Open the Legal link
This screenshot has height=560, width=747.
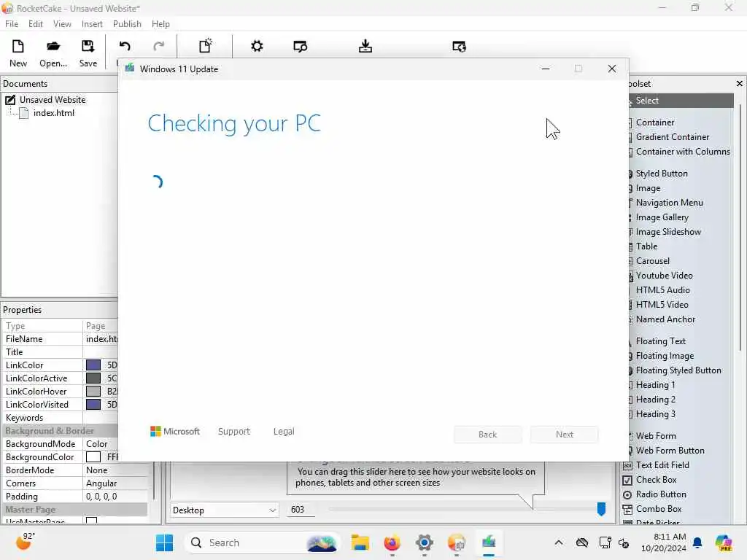(284, 431)
